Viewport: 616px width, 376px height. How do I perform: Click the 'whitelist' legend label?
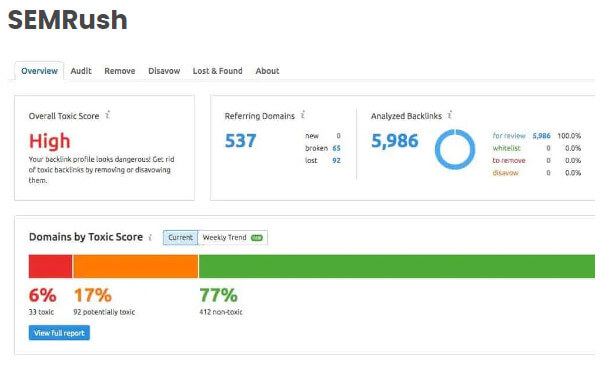tap(506, 148)
